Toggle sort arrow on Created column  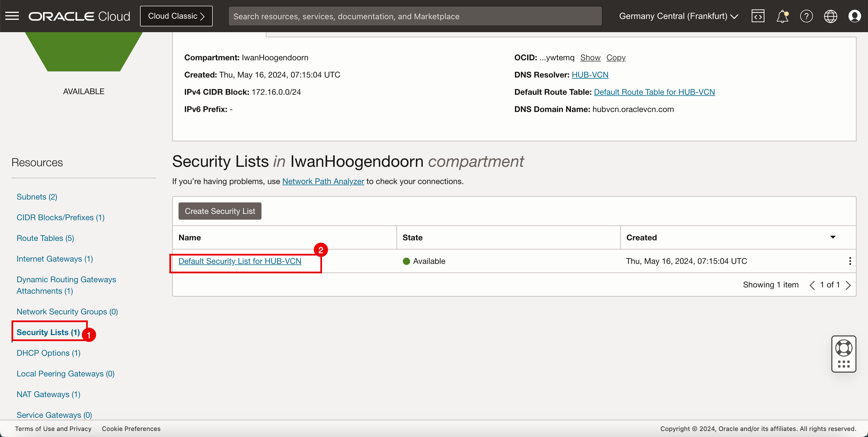click(x=833, y=237)
